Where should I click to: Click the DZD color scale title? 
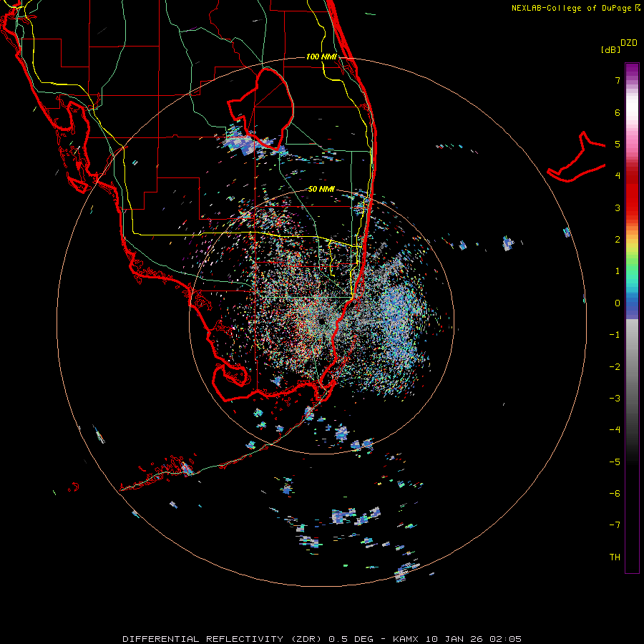[x=628, y=43]
